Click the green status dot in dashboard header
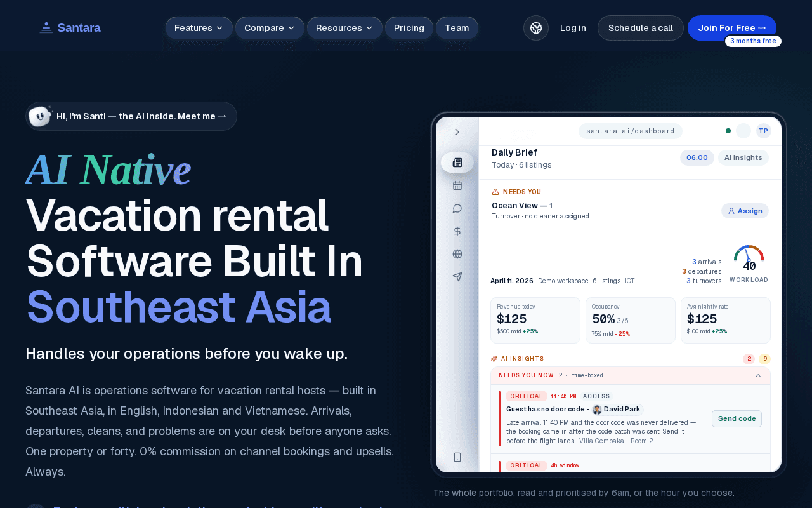 coord(728,131)
